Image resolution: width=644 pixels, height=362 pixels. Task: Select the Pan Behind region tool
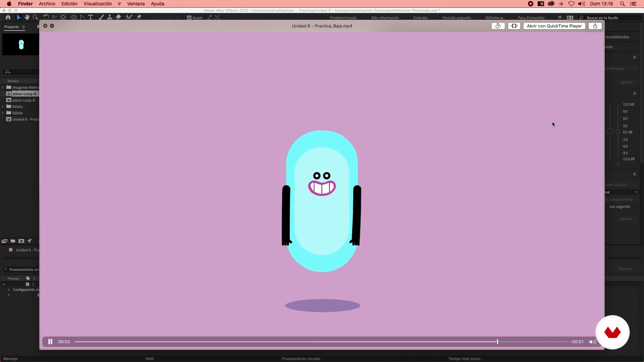pos(63,17)
